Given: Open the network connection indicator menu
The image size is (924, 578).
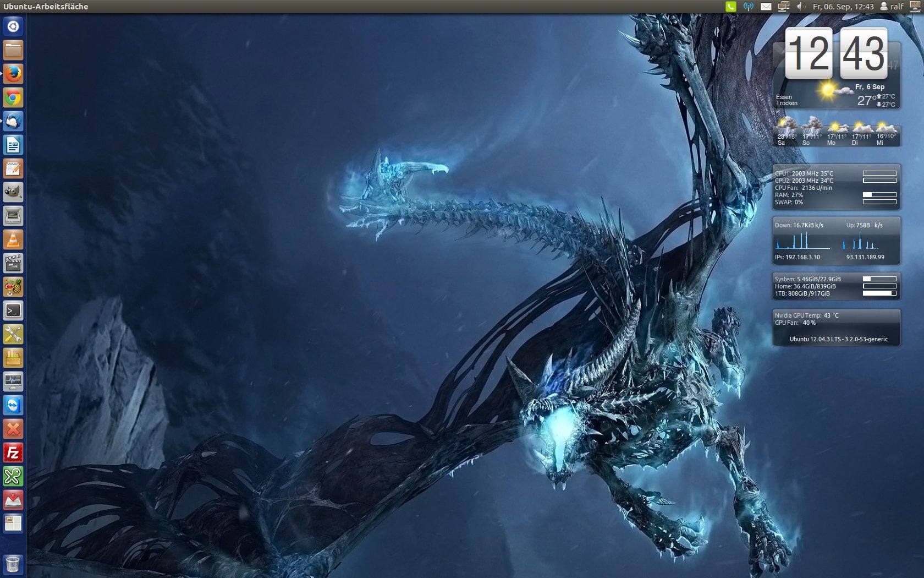Looking at the screenshot, I should click(x=783, y=7).
